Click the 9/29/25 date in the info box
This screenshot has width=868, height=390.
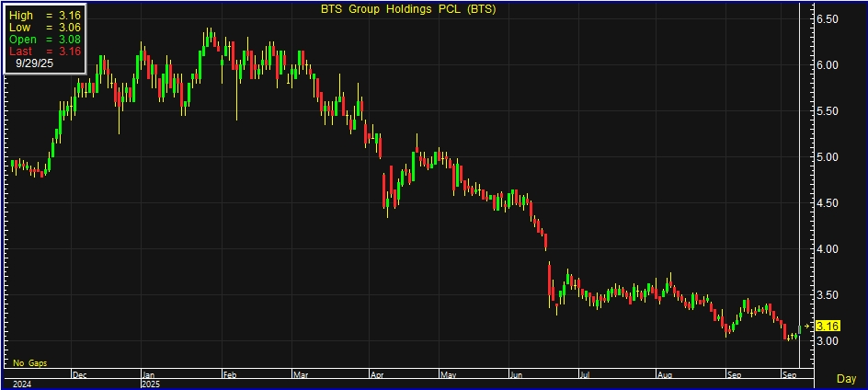coord(34,63)
